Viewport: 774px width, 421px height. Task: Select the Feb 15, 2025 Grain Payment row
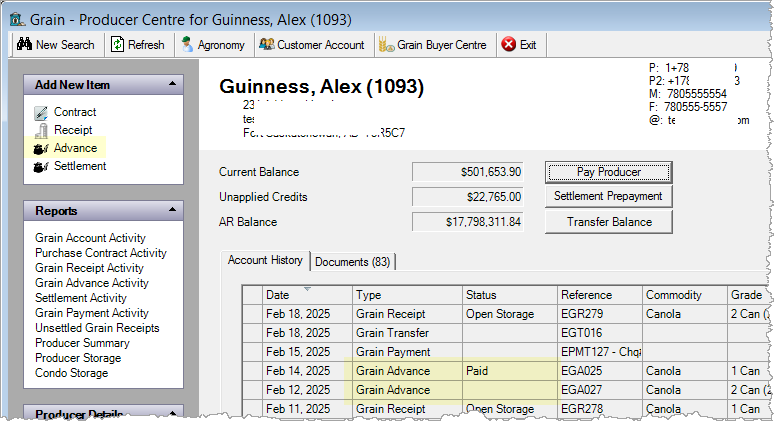pos(504,352)
